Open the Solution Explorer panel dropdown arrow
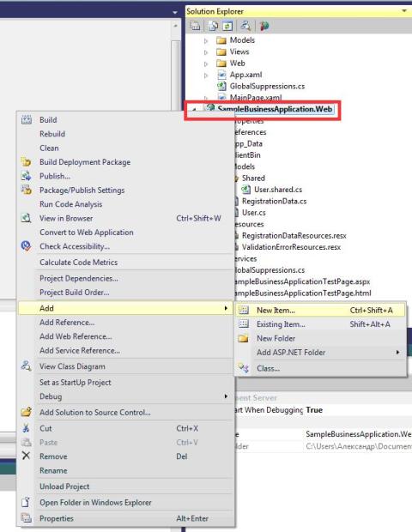 pos(404,11)
